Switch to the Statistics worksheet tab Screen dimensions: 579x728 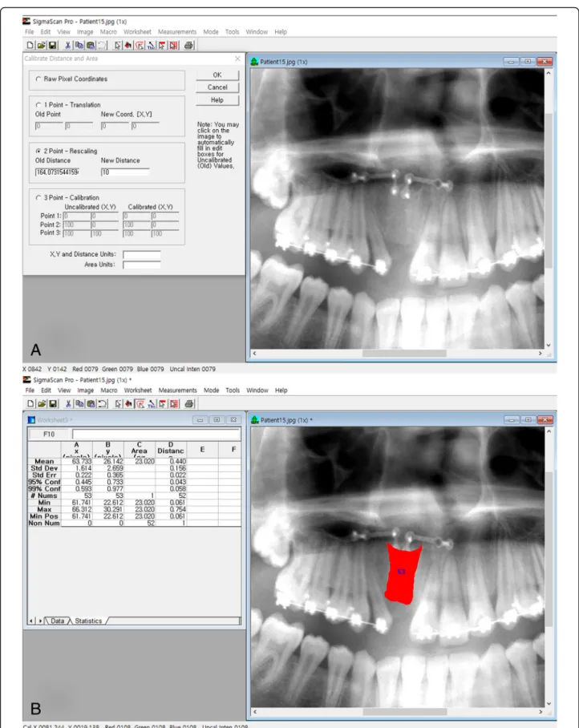[x=88, y=621]
